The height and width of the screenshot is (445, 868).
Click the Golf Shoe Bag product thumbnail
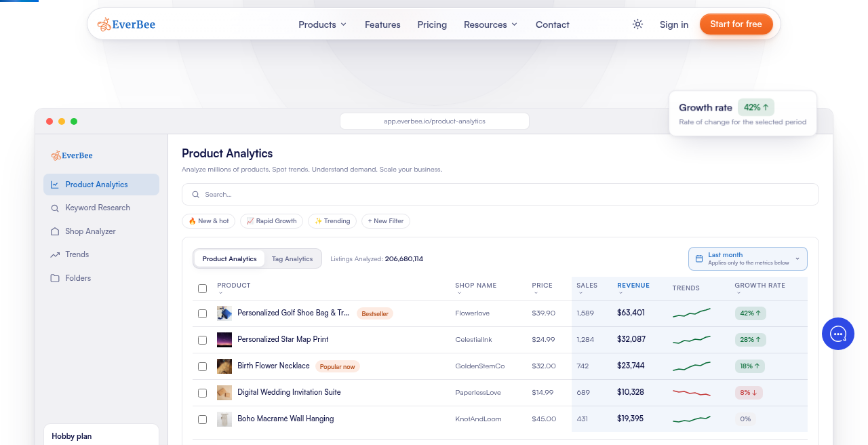coord(224,313)
